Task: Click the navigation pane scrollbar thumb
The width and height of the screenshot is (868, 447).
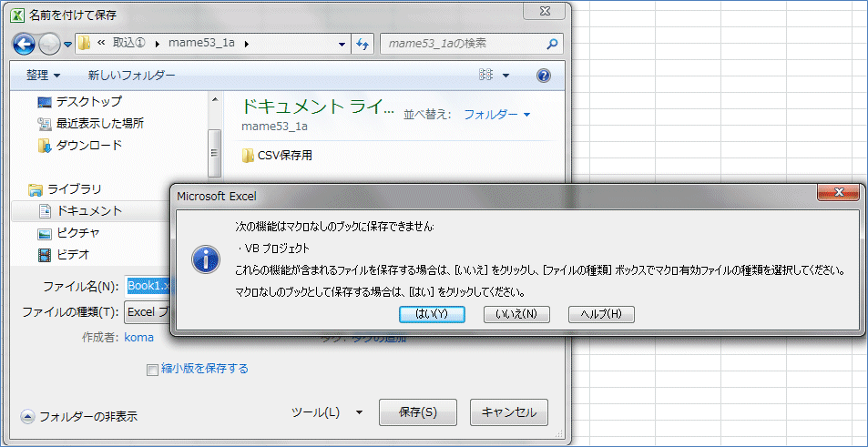Action: point(215,154)
